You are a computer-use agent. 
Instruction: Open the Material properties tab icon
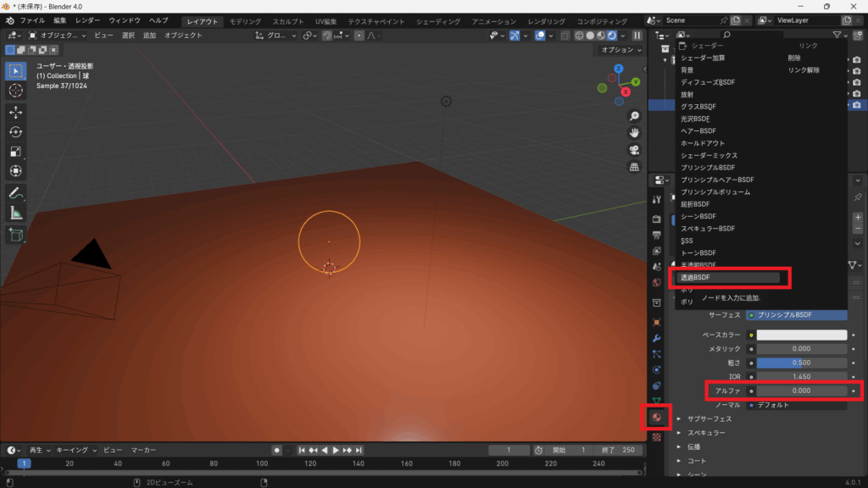pos(655,418)
